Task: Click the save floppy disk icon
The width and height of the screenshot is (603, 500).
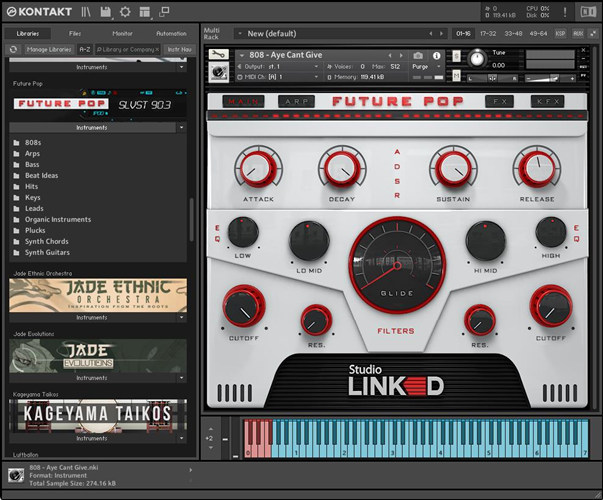Action: [106, 11]
